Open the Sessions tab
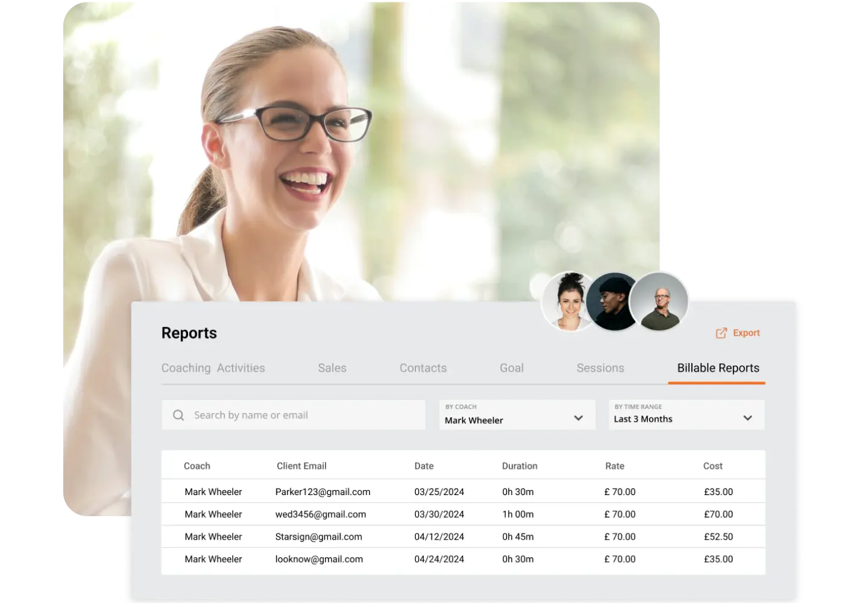This screenshot has height=603, width=868. (x=600, y=368)
